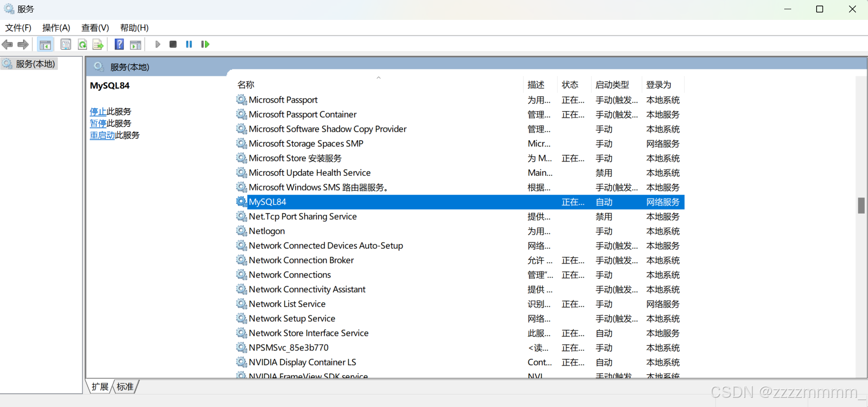Sort by the 描述 column header

click(540, 85)
